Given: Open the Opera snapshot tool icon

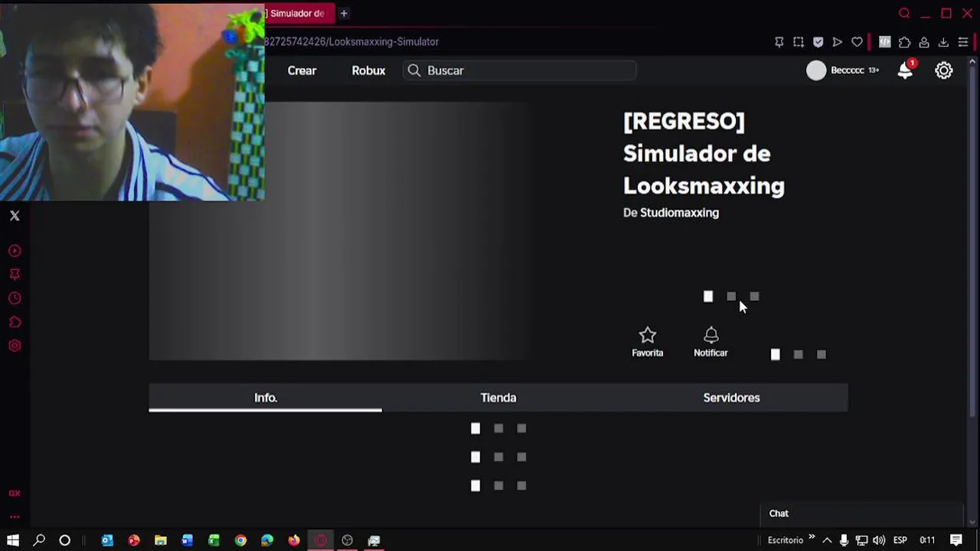Looking at the screenshot, I should [799, 42].
